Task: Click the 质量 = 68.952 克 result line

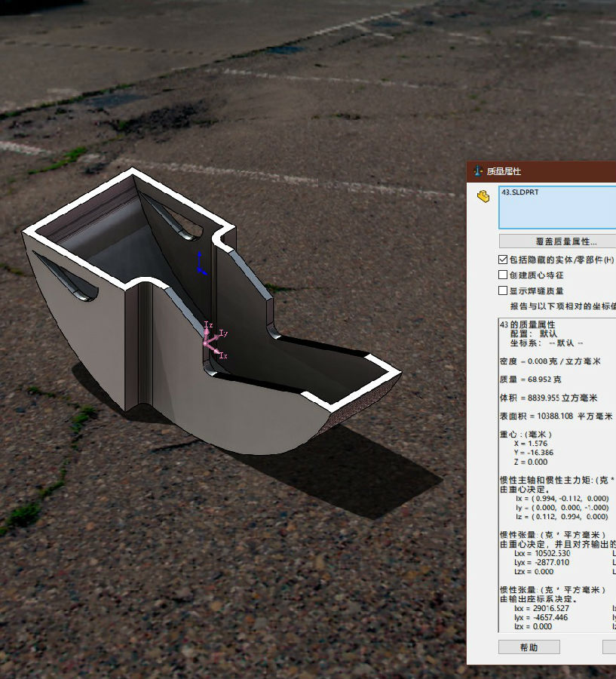Action: [x=531, y=379]
